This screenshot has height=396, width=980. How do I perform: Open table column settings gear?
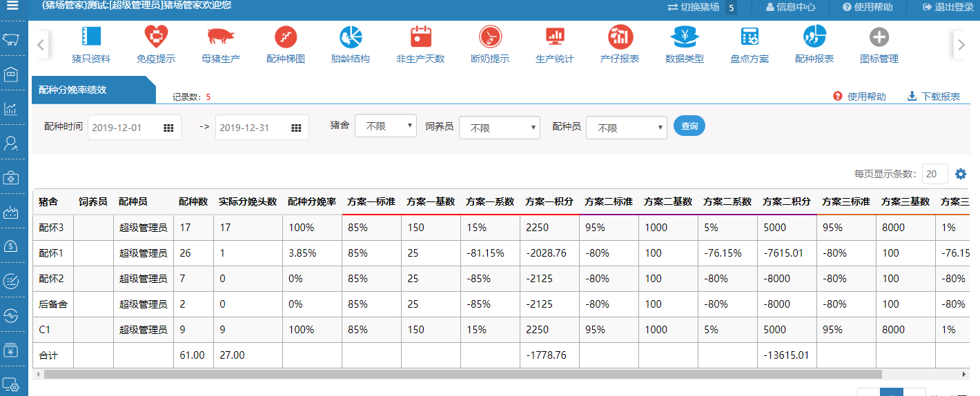click(x=961, y=175)
